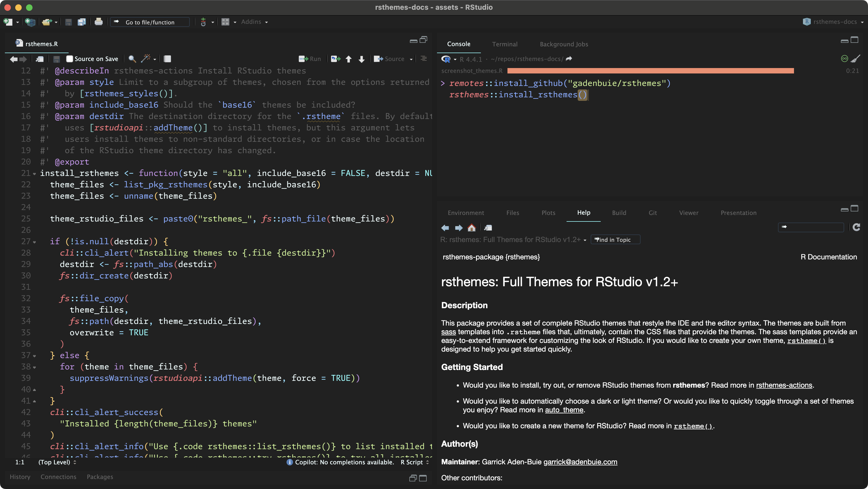This screenshot has height=489, width=868.
Task: Open the code tools magic wand
Action: [x=146, y=59]
